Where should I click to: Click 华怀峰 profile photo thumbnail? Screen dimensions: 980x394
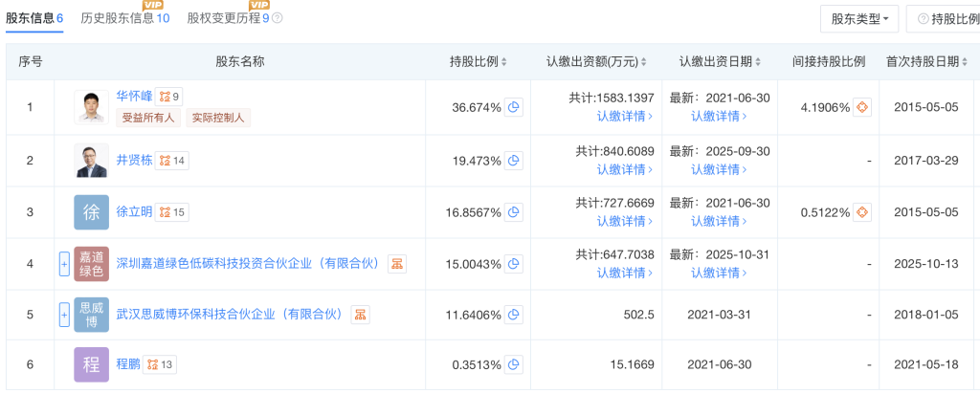tap(92, 107)
